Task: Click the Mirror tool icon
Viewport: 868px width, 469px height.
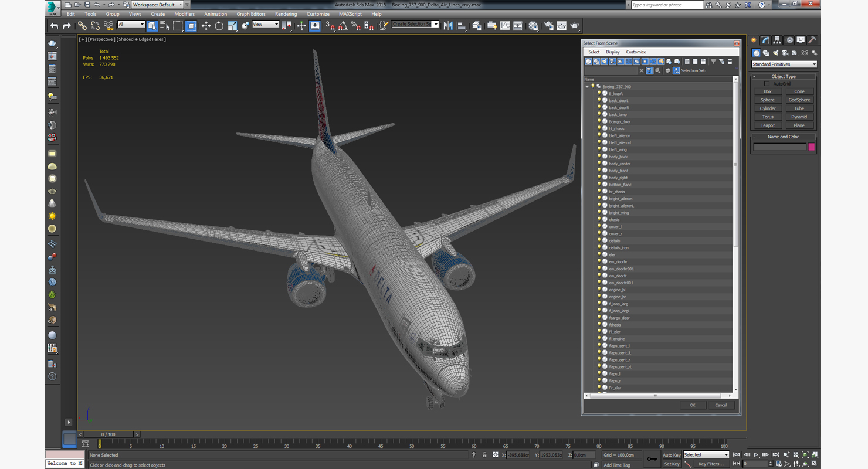Action: point(448,26)
